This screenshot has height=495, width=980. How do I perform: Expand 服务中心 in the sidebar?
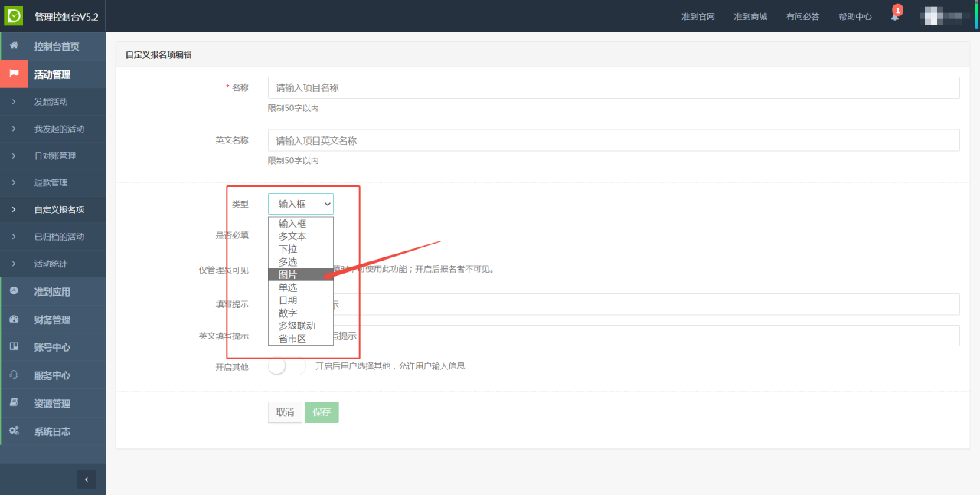(52, 375)
